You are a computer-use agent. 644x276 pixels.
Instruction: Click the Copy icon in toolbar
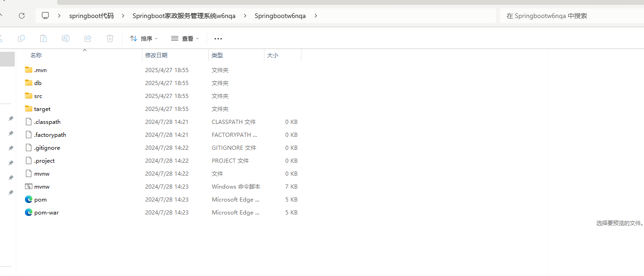(x=21, y=38)
